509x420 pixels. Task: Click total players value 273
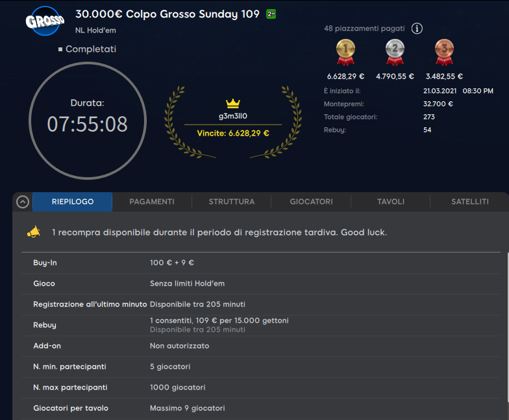(x=428, y=117)
